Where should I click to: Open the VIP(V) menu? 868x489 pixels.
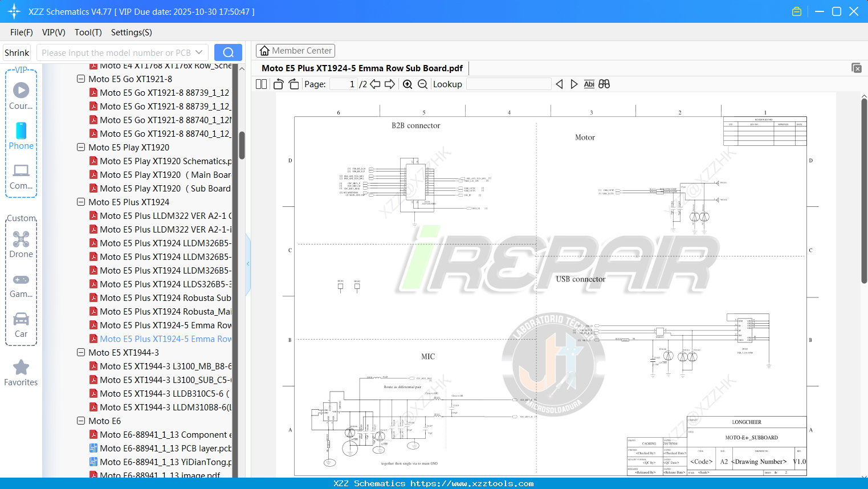[54, 32]
